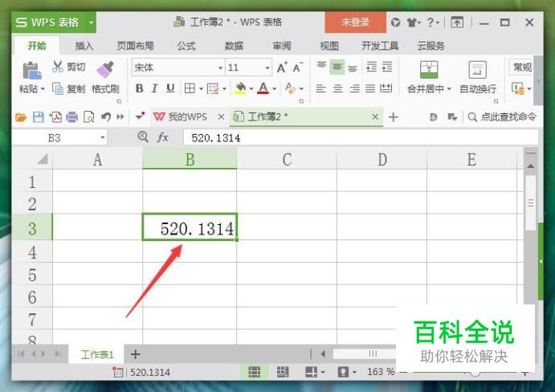This screenshot has height=392, width=555.
Task: Click the decrease indent icon
Action: click(x=371, y=67)
